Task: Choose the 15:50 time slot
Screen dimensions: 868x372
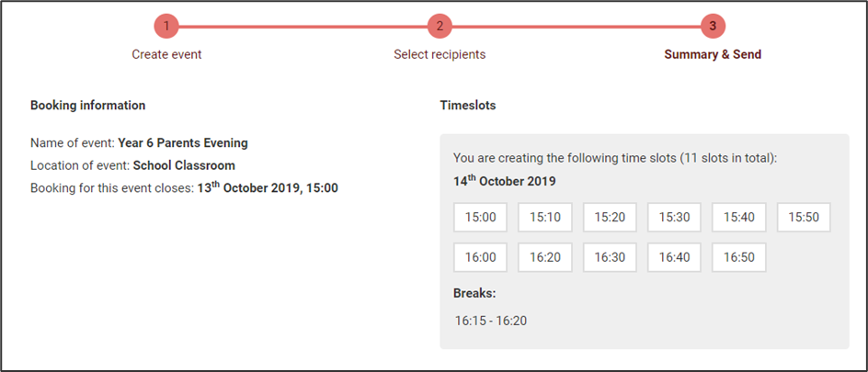Action: 804,218
